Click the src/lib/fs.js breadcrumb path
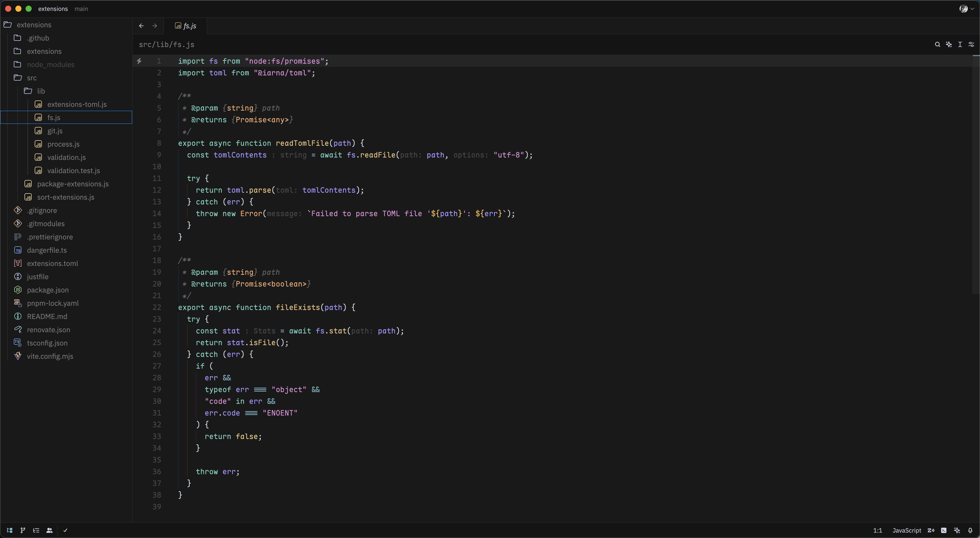 tap(167, 44)
